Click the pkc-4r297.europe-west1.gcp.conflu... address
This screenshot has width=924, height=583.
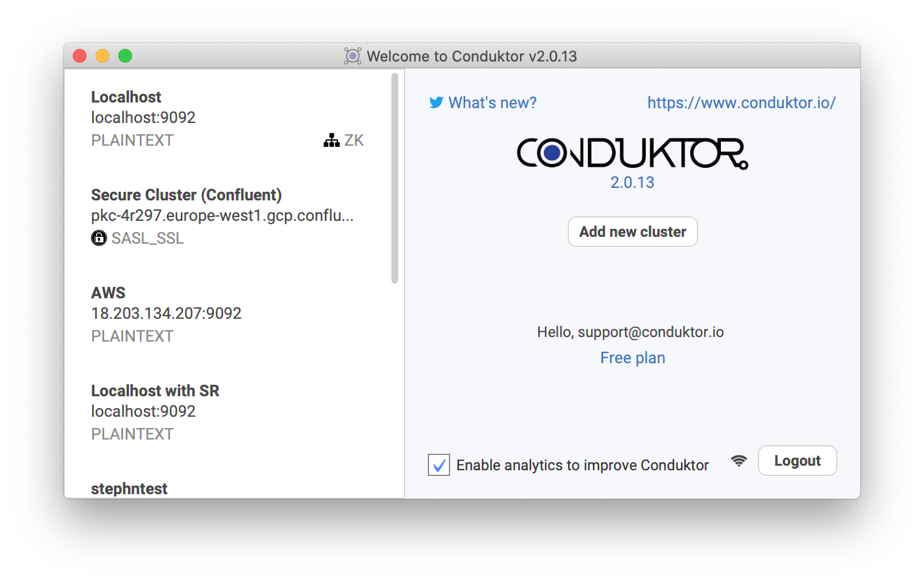click(222, 215)
